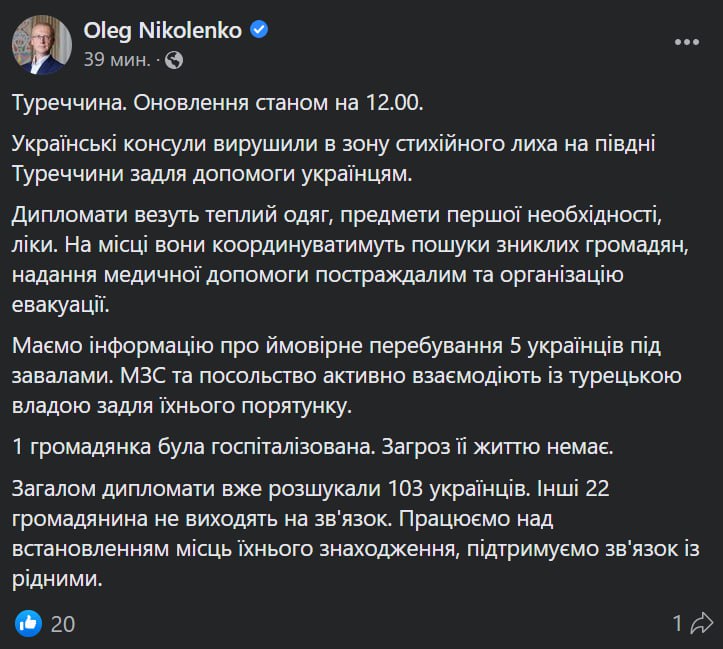Viewport: 723px width, 649px height.
Task: Show who reacted via the count 20
Action: pyautogui.click(x=63, y=624)
